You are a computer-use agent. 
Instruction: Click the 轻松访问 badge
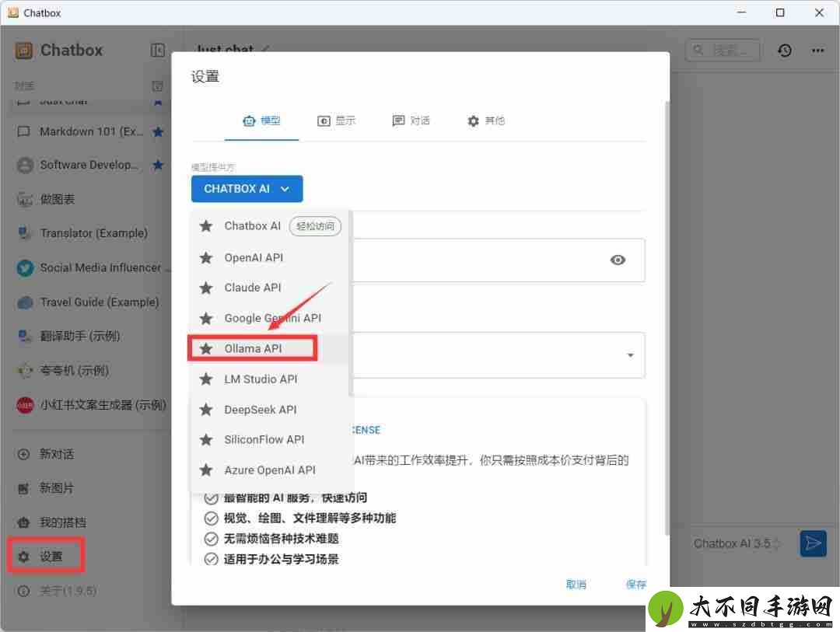pos(315,226)
